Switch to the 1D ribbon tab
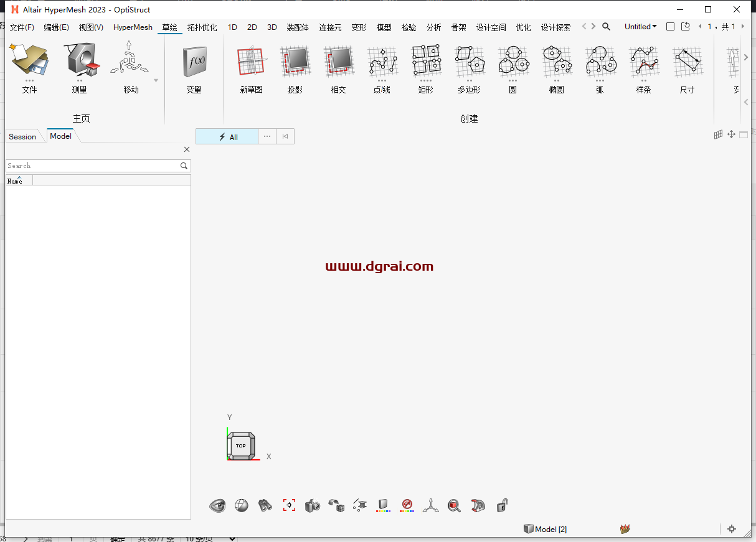Image resolution: width=756 pixels, height=542 pixels. pos(232,27)
